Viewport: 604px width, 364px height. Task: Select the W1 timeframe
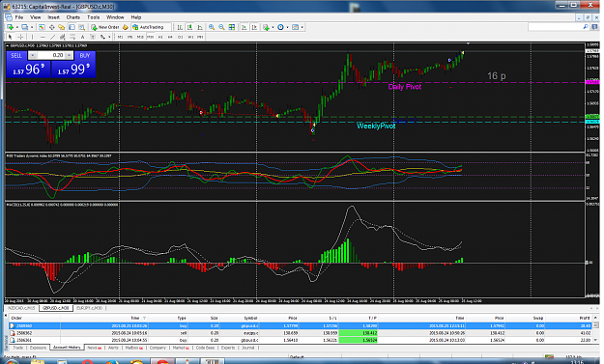click(190, 37)
